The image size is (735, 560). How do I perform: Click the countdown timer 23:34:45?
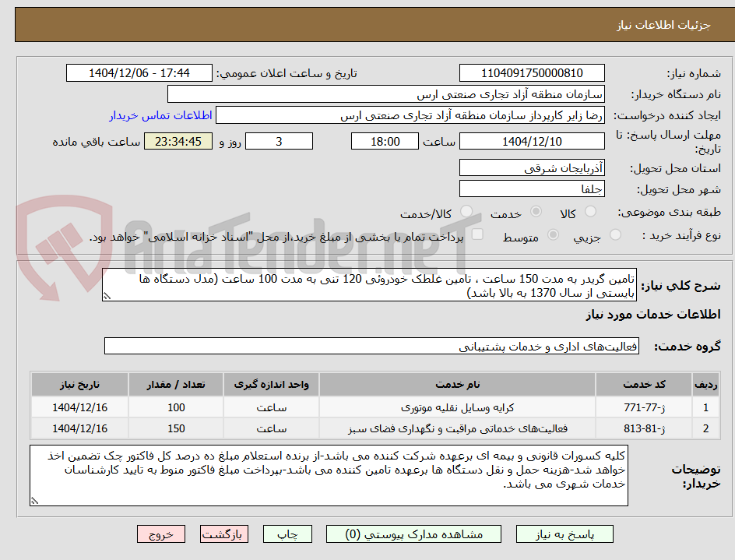coord(178,141)
